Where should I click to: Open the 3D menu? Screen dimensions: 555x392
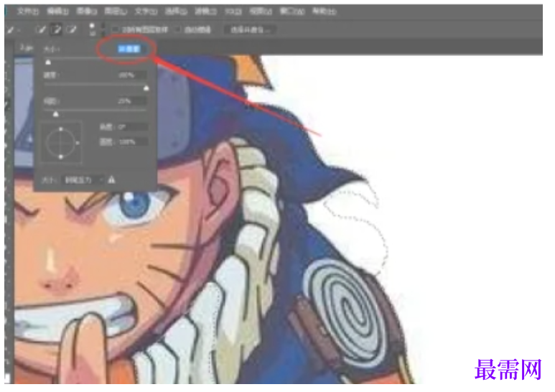point(233,11)
